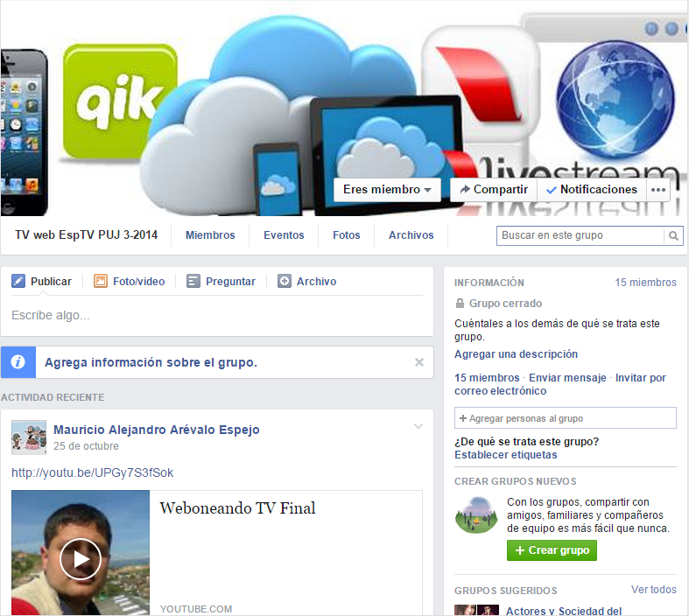Image resolution: width=689 pixels, height=616 pixels.
Task: Click the Archivo upload icon
Action: click(285, 281)
